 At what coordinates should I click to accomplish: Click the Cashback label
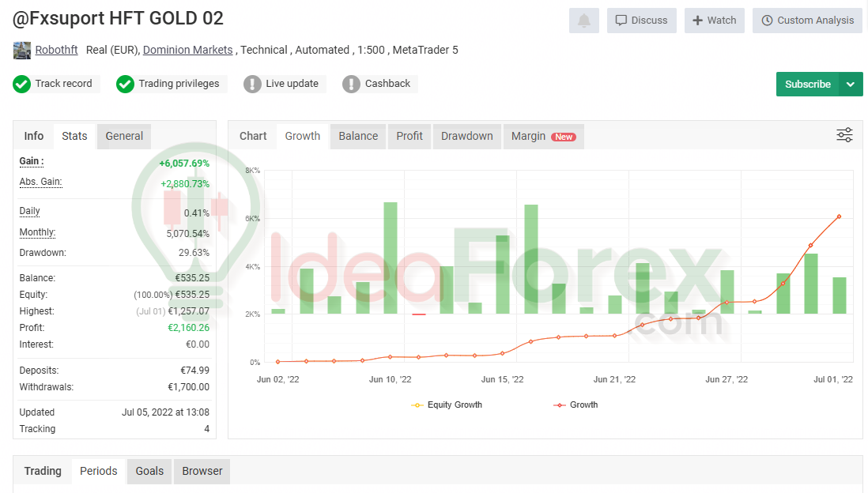click(x=387, y=84)
